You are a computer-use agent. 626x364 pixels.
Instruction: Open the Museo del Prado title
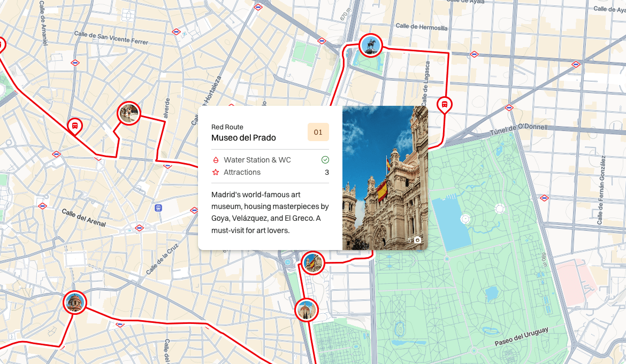(243, 138)
